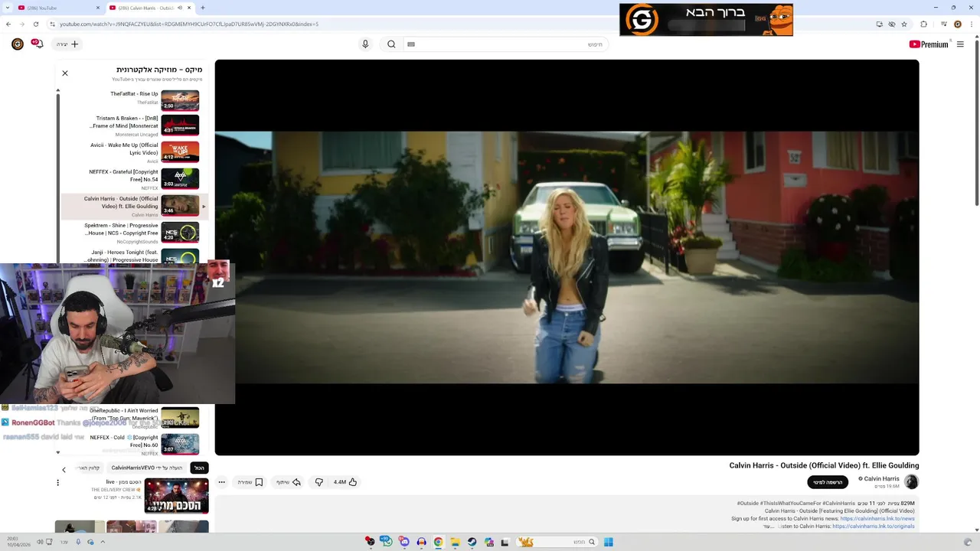Open the Calvin Harris channel avatar
Image resolution: width=980 pixels, height=551 pixels.
point(911,481)
